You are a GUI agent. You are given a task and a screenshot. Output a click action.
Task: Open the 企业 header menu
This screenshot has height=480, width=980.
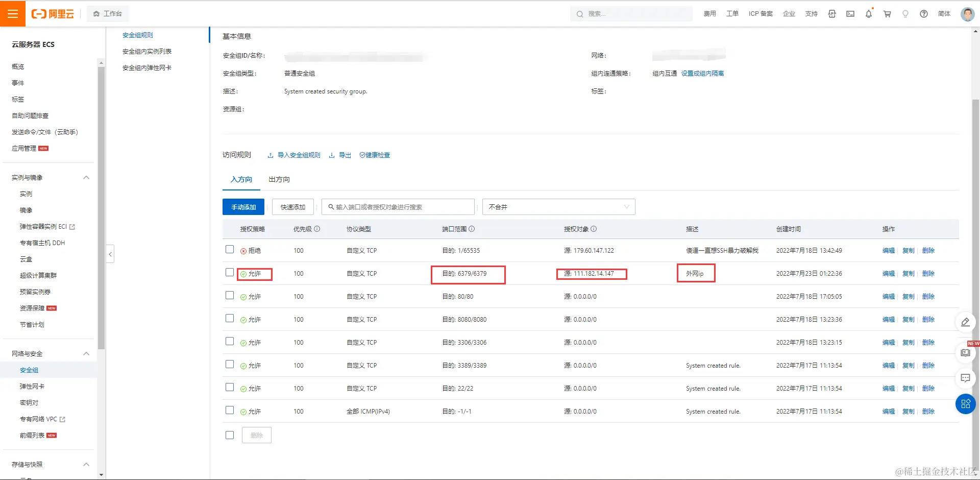pos(789,14)
